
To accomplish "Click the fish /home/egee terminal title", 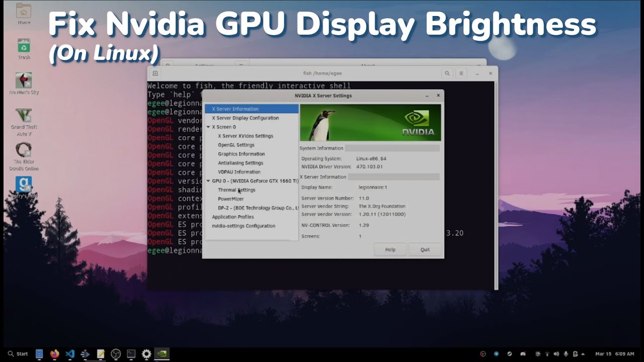I will point(323,73).
